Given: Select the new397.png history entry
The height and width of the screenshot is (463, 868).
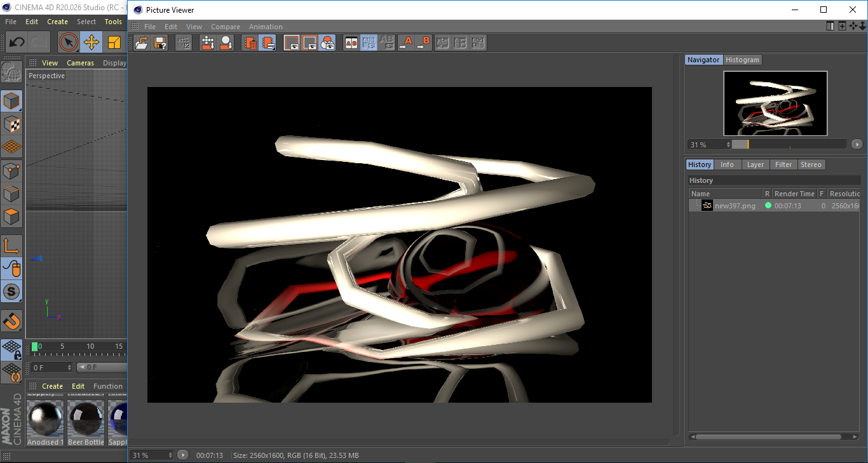Looking at the screenshot, I should [735, 206].
